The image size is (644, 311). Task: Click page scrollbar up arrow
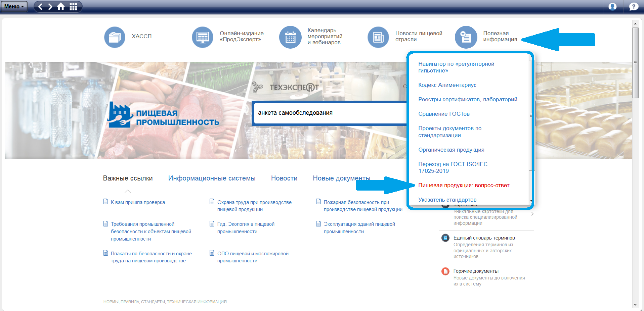[x=635, y=23]
